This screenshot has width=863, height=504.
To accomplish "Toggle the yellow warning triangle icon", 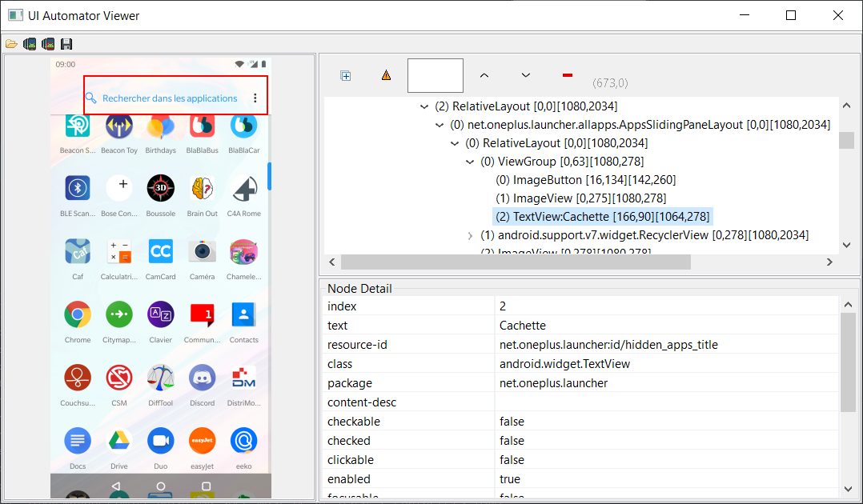I will click(x=387, y=75).
